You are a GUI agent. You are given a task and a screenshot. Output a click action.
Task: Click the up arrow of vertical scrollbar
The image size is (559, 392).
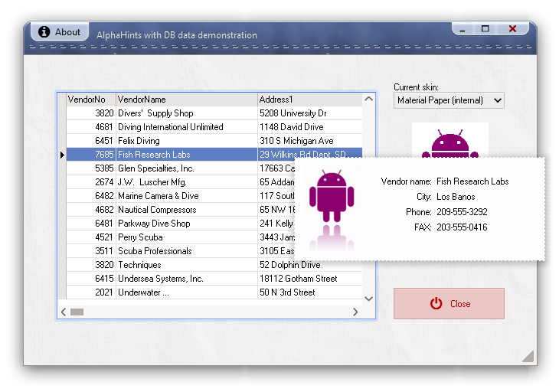tap(369, 99)
